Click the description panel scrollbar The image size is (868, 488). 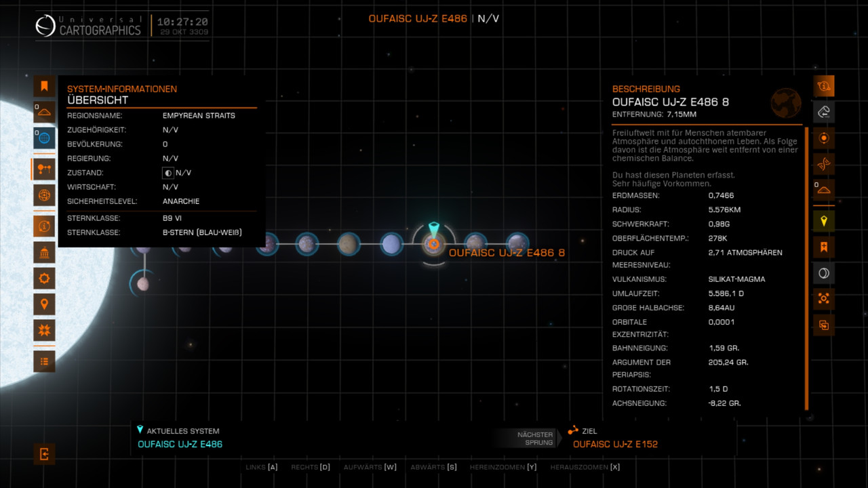tap(806, 269)
